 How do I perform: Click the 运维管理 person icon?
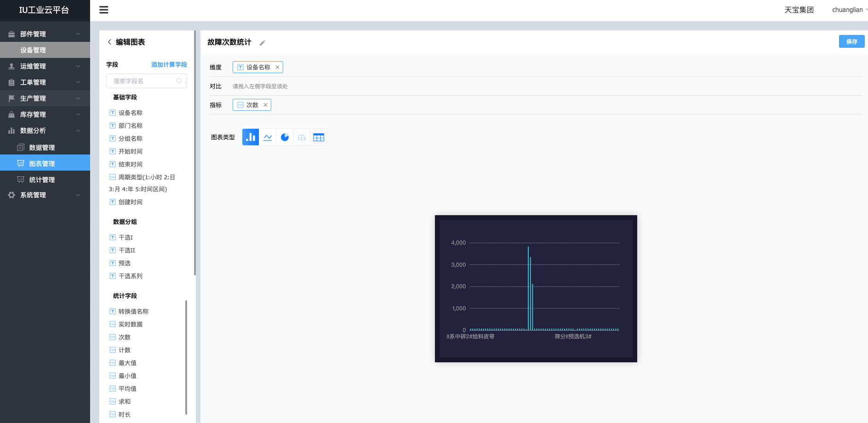pyautogui.click(x=11, y=66)
